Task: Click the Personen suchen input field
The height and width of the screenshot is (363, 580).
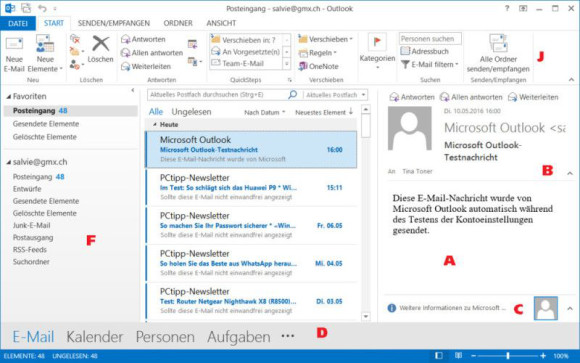Action: (430, 39)
